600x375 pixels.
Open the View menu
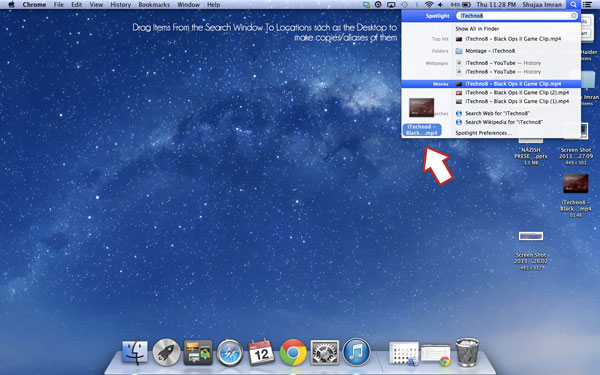tap(96, 5)
